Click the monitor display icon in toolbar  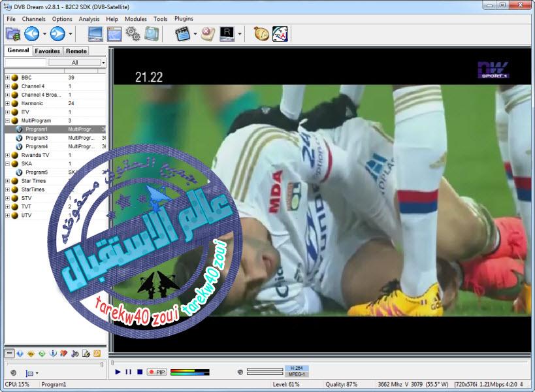(95, 34)
